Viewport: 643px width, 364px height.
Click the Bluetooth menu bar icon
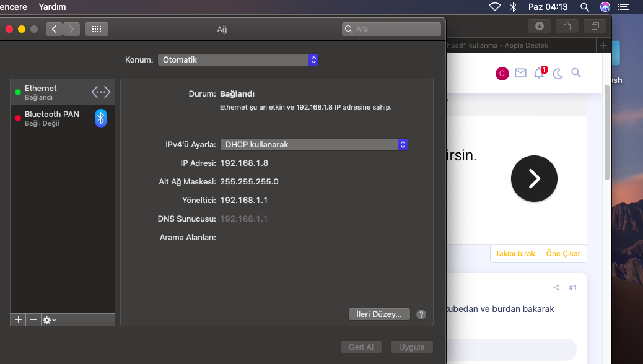click(x=512, y=7)
